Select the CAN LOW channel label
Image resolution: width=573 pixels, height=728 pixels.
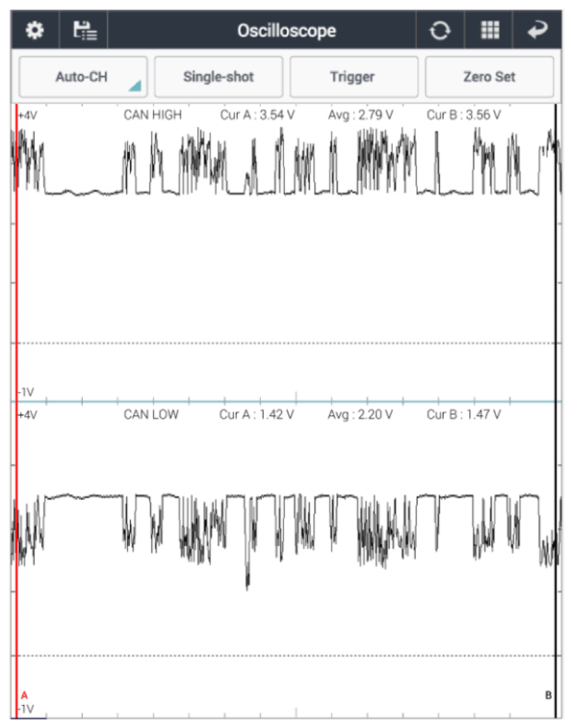151,414
